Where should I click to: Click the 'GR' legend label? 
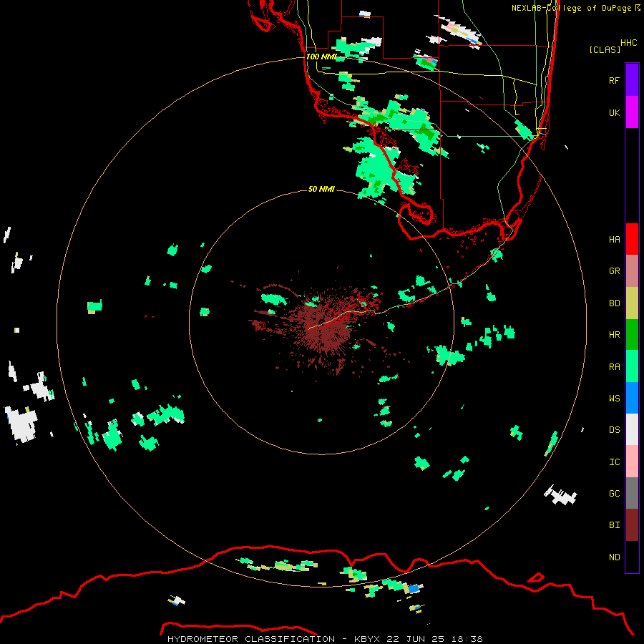click(x=614, y=271)
